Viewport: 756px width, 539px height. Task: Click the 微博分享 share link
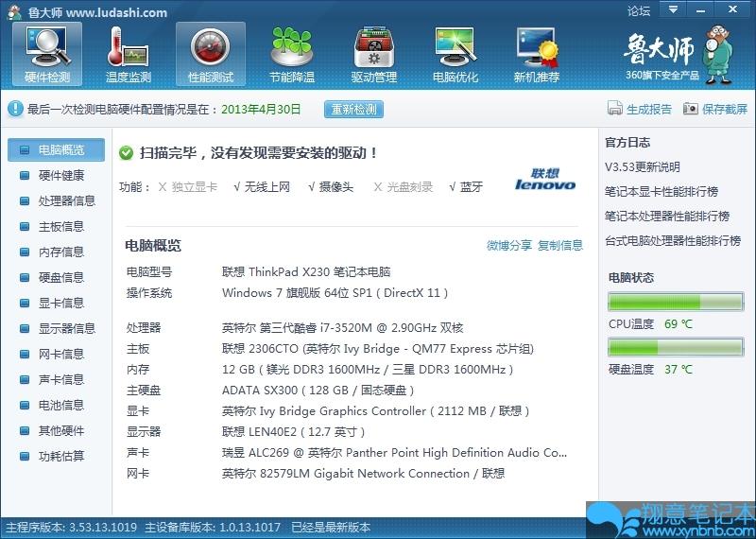point(509,246)
